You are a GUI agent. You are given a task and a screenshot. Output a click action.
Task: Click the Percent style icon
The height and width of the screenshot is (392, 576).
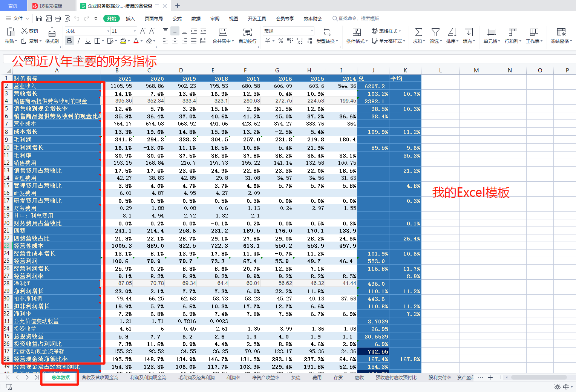click(x=280, y=41)
